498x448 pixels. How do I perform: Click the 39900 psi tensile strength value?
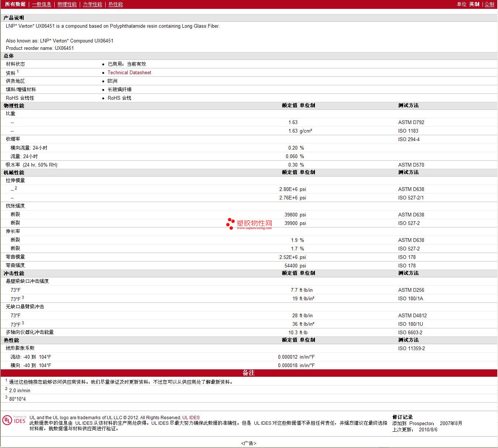[295, 223]
